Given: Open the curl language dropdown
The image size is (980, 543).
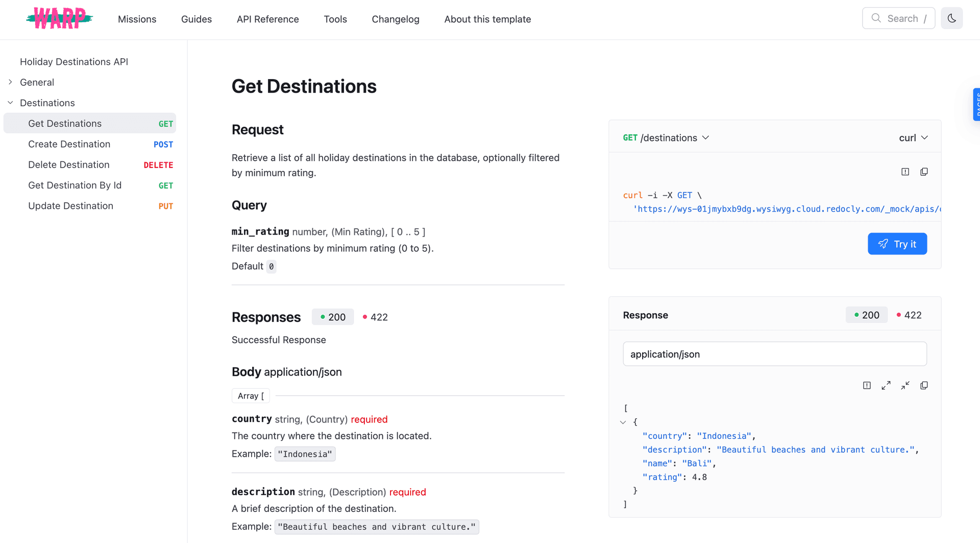Looking at the screenshot, I should click(914, 137).
